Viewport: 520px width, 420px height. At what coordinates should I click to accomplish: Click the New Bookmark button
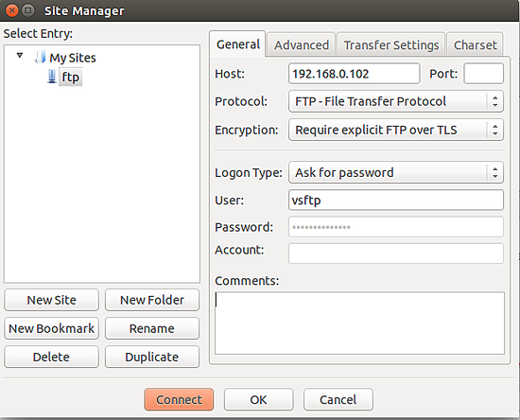coord(51,328)
